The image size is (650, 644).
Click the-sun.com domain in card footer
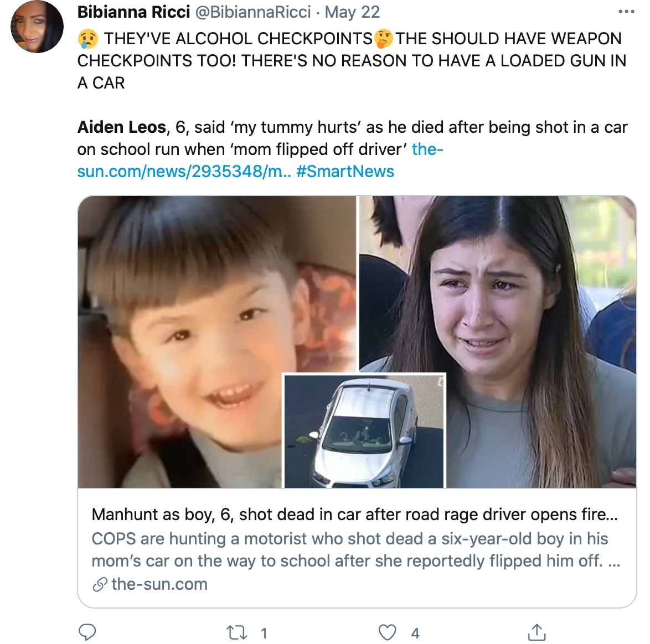point(159,584)
